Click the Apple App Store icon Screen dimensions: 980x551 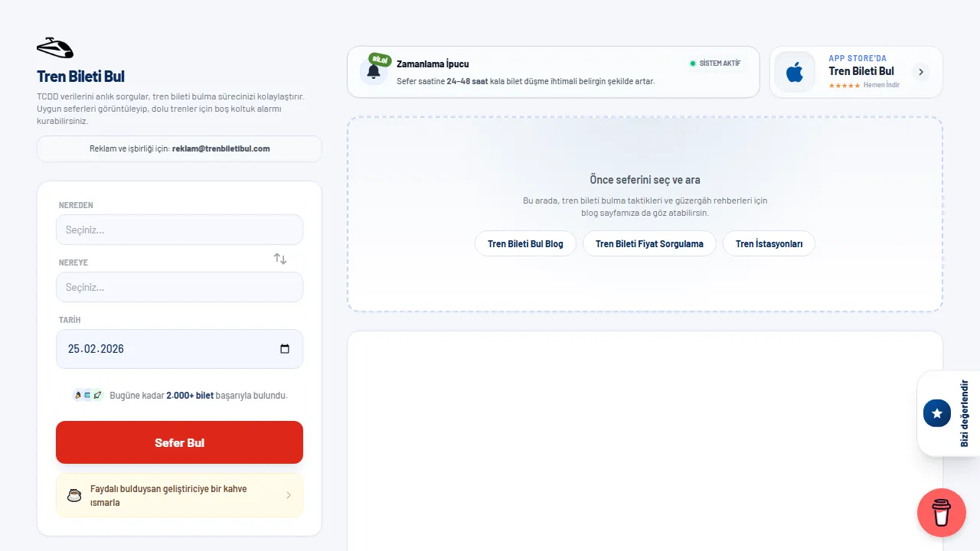click(794, 72)
